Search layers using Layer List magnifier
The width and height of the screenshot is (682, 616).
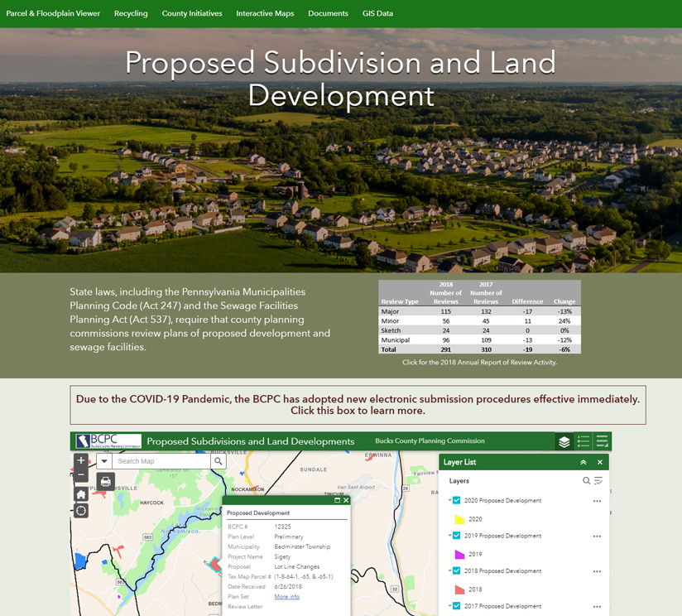(x=586, y=481)
